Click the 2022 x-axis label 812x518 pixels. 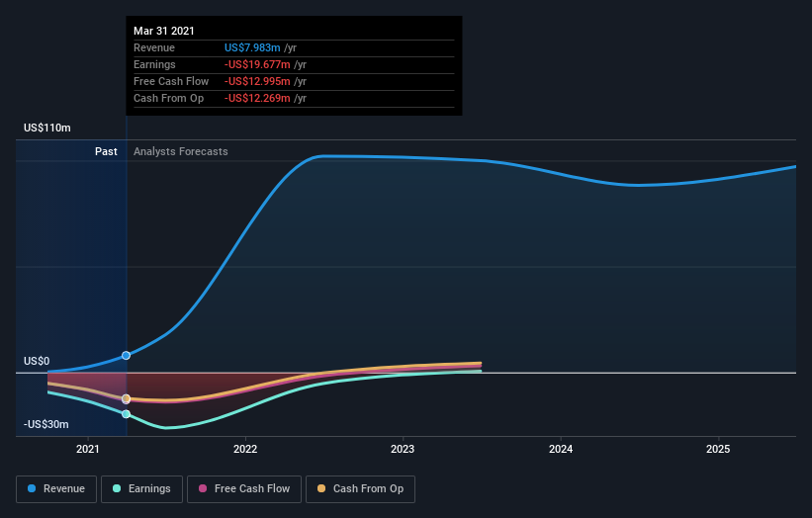pos(245,449)
